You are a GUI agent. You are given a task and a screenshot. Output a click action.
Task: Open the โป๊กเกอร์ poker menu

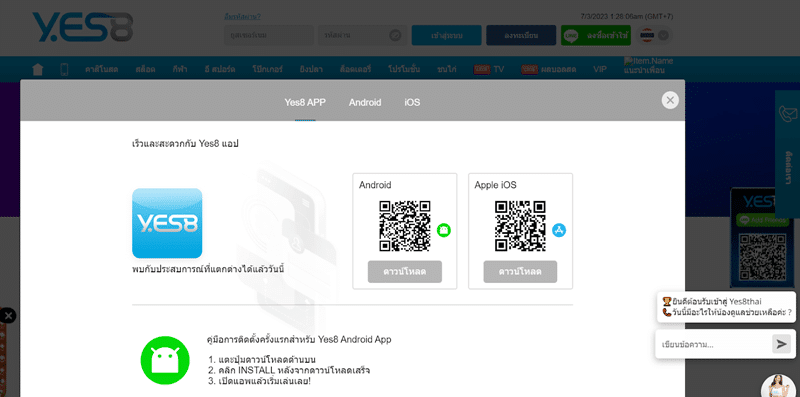point(267,69)
